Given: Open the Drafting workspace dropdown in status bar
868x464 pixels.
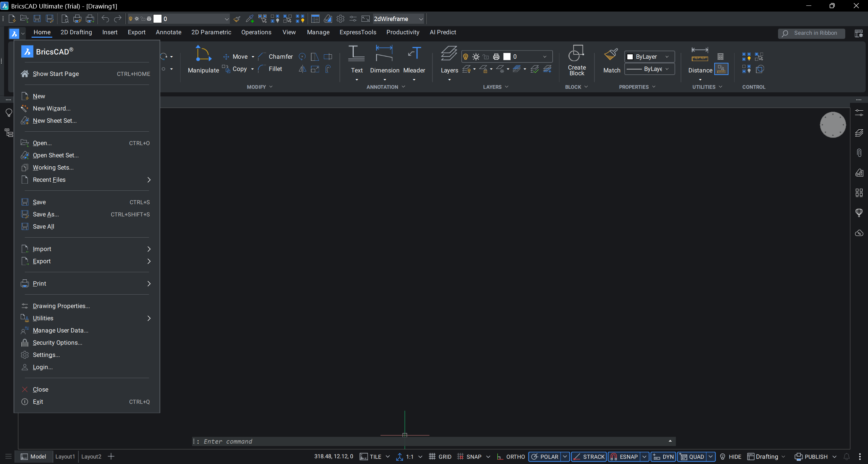Looking at the screenshot, I should [x=766, y=457].
